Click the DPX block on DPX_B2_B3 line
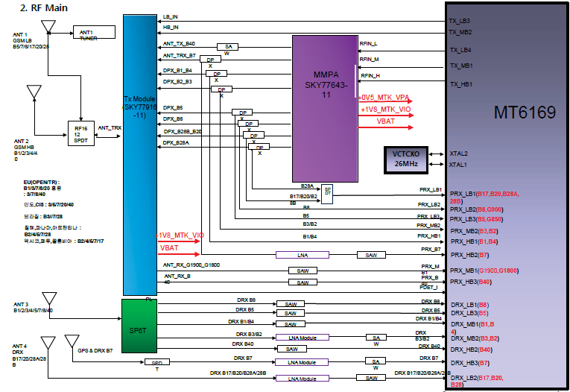Viewport: 570px width, 392px height. pyautogui.click(x=221, y=89)
